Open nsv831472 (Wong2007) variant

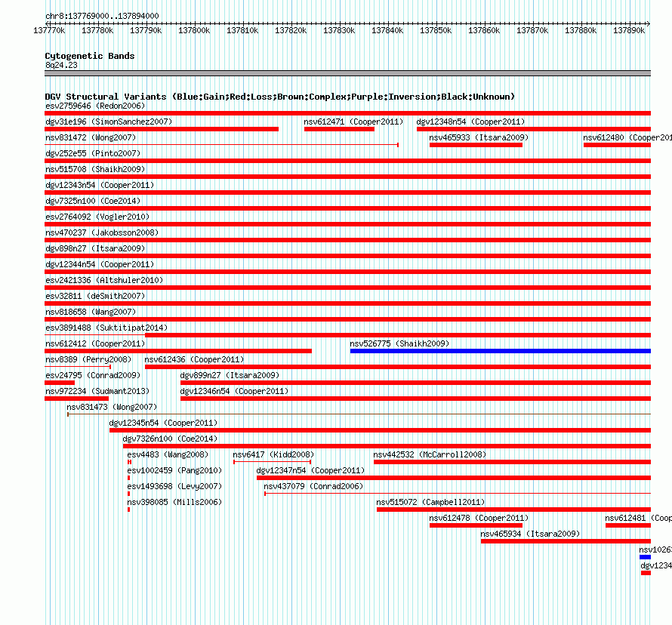point(91,137)
